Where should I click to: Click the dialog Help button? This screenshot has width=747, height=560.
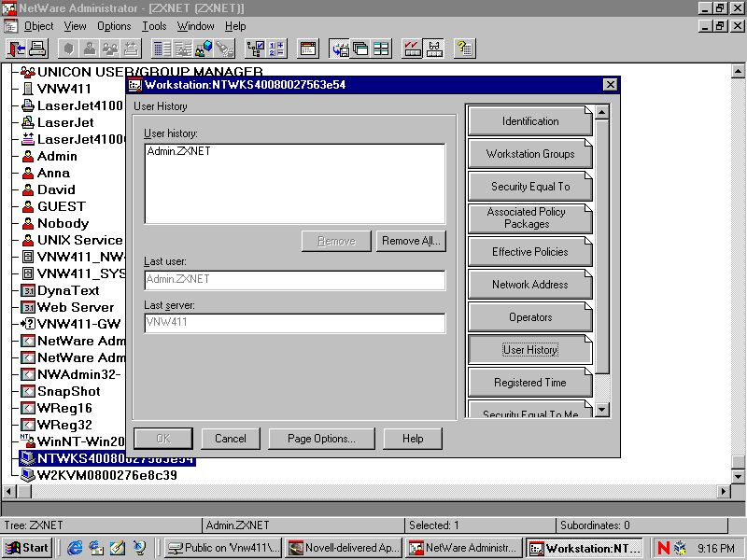pyautogui.click(x=413, y=439)
